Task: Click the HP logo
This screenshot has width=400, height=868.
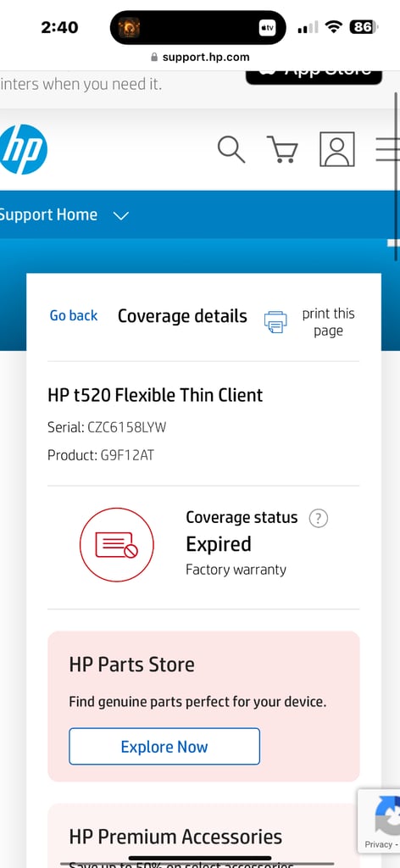Action: tap(23, 149)
